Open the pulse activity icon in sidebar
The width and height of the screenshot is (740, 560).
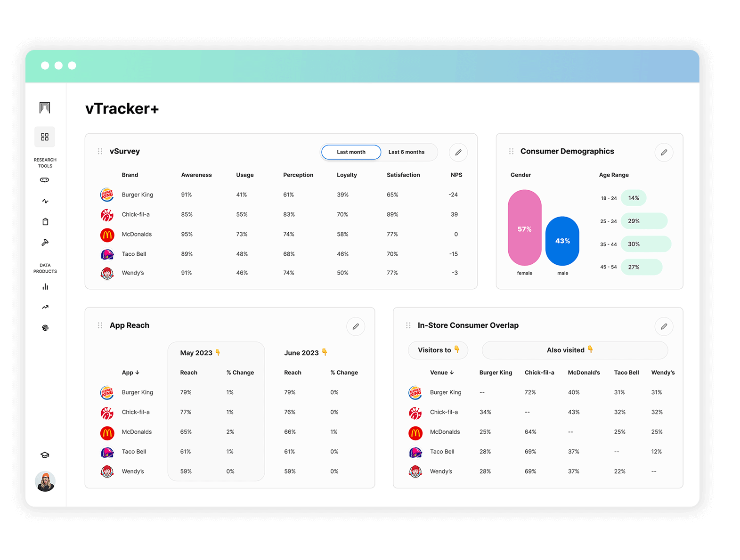click(x=45, y=201)
